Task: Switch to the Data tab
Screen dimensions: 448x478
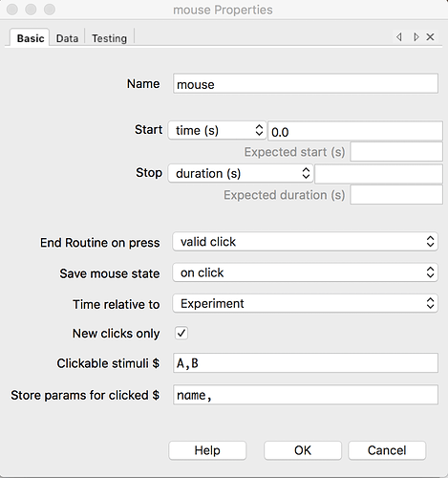Action: point(67,38)
